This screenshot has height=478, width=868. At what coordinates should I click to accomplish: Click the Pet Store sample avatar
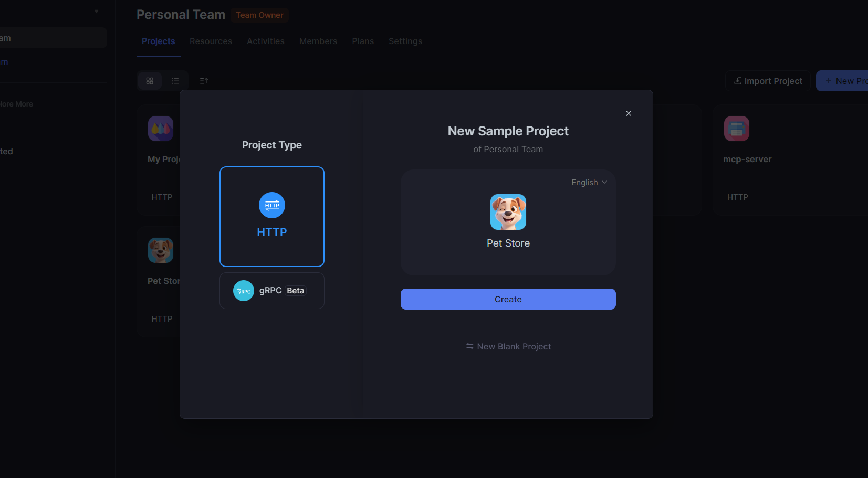508,212
